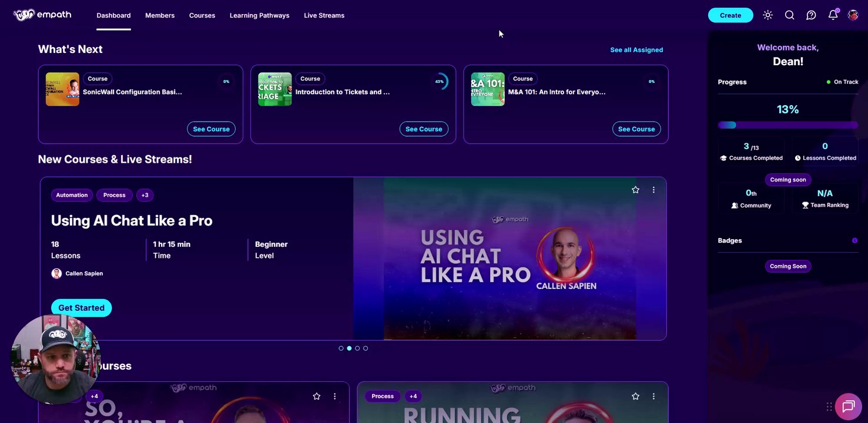Toggle the light mode sun icon
Image resolution: width=868 pixels, height=423 pixels.
(x=768, y=15)
